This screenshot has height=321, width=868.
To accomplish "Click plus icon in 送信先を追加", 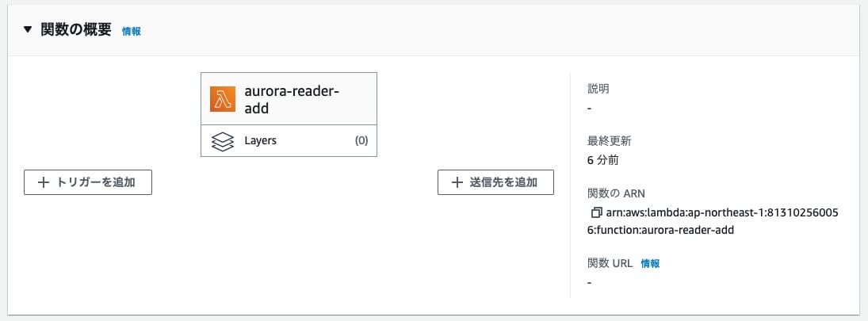I will pyautogui.click(x=457, y=182).
